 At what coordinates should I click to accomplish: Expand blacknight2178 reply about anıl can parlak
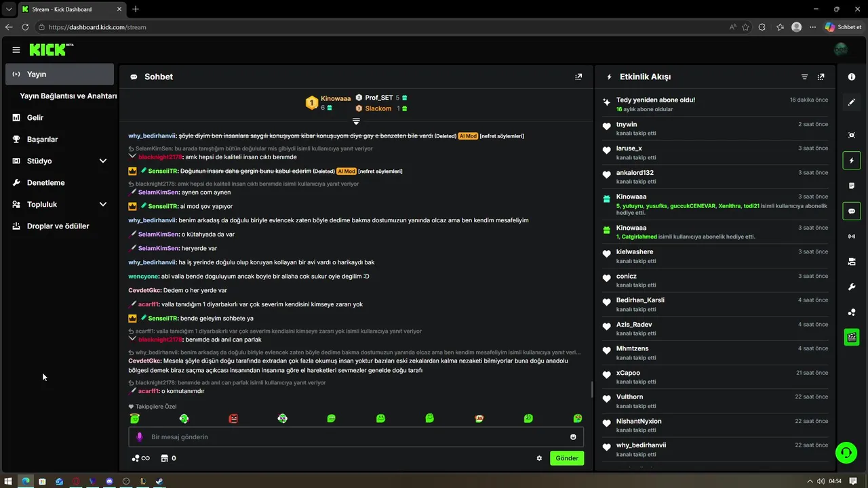pyautogui.click(x=132, y=338)
